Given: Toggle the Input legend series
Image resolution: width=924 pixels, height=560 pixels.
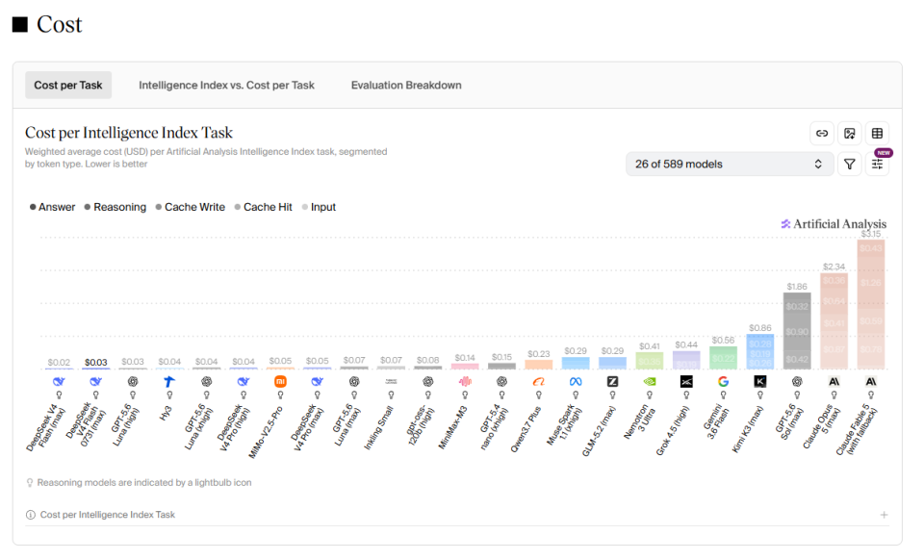Looking at the screenshot, I should (319, 207).
